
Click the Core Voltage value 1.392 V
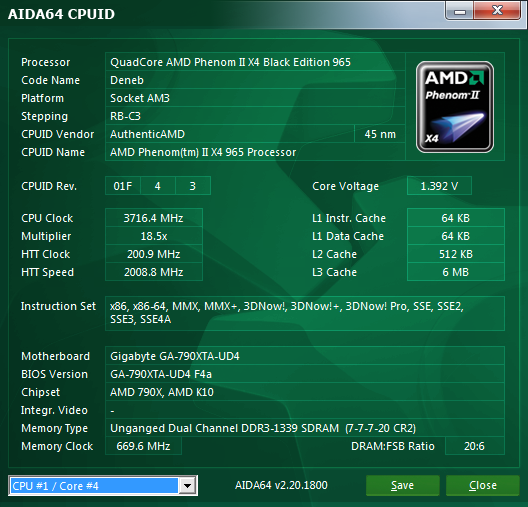pos(439,186)
